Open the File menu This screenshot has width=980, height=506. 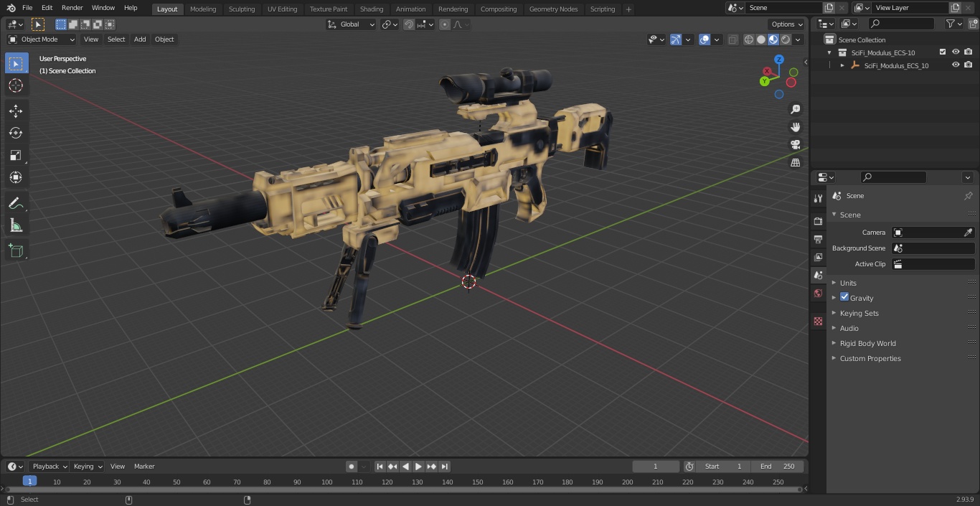27,8
